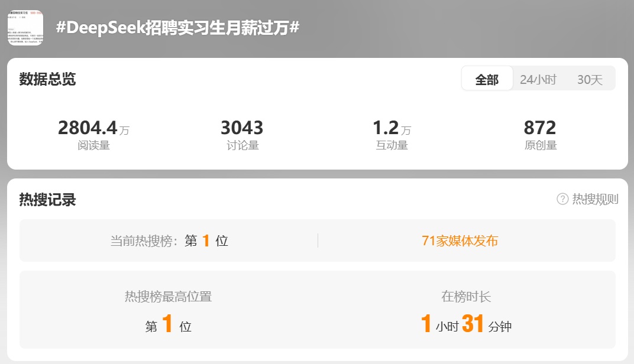
Task: Click the help question mark icon
Action: (x=562, y=199)
